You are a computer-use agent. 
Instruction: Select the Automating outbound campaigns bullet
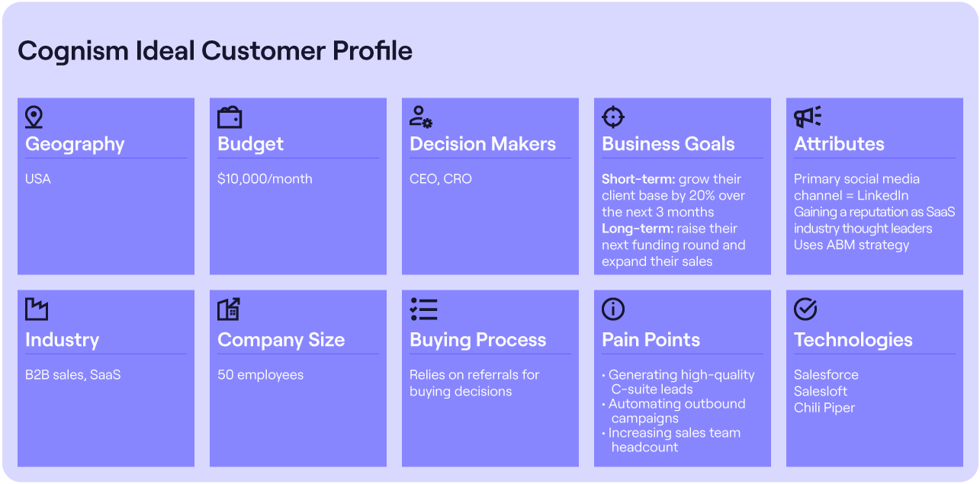coord(673,412)
